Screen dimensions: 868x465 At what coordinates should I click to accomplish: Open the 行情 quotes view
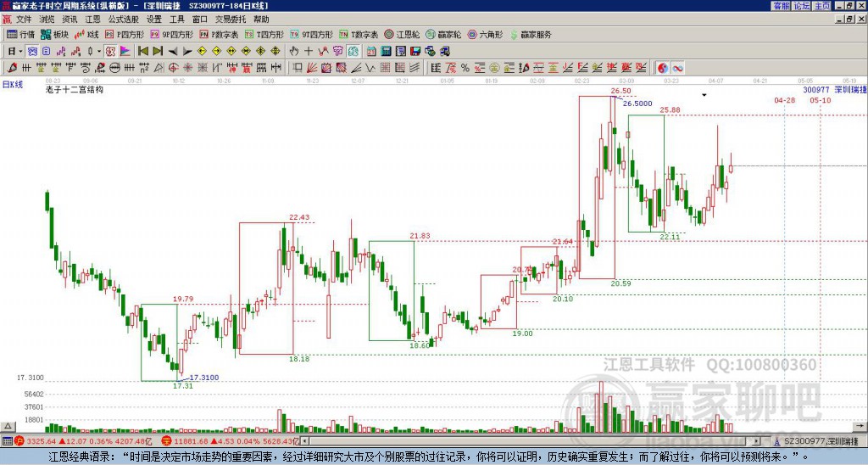click(20, 34)
